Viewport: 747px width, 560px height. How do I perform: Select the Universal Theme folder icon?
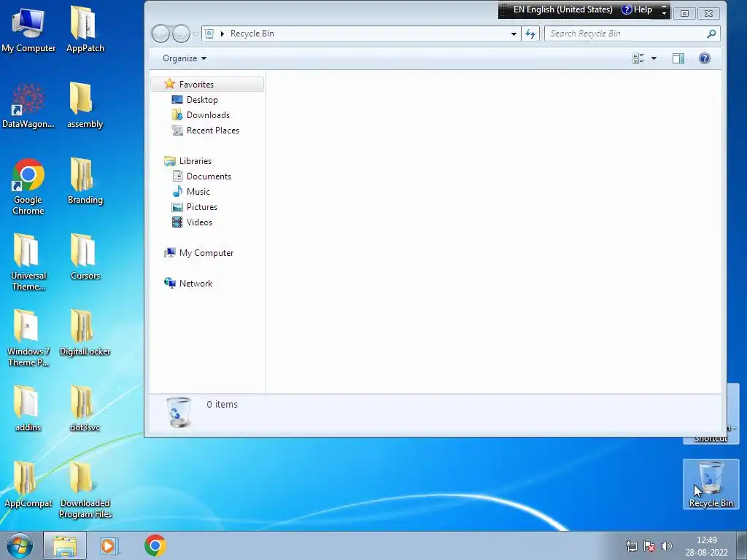28,262
